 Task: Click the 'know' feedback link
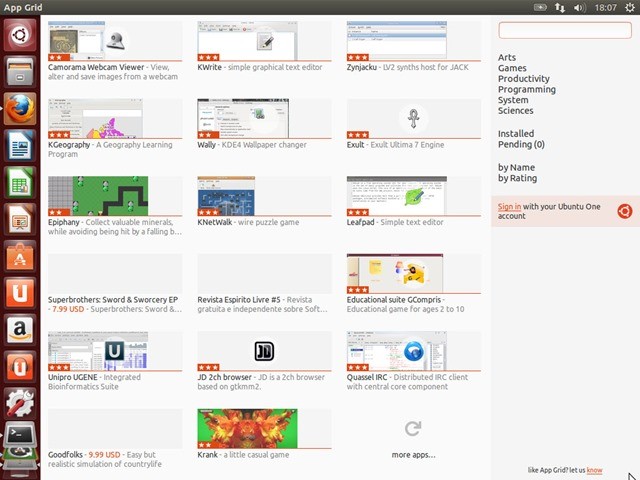tap(595, 470)
